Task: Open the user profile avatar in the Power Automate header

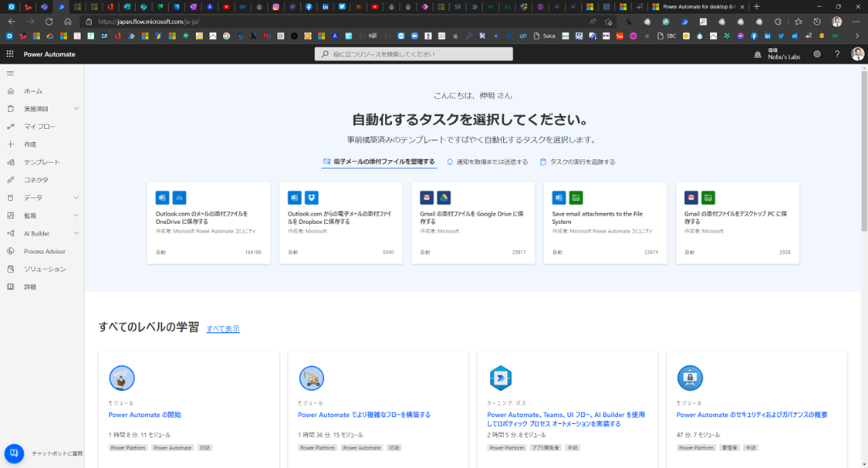Action: (x=857, y=54)
